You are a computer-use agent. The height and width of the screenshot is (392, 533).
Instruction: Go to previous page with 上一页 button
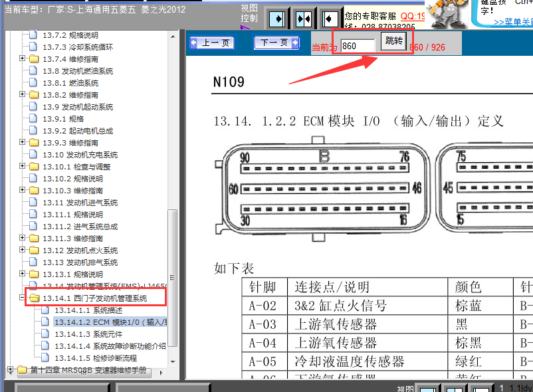(212, 43)
